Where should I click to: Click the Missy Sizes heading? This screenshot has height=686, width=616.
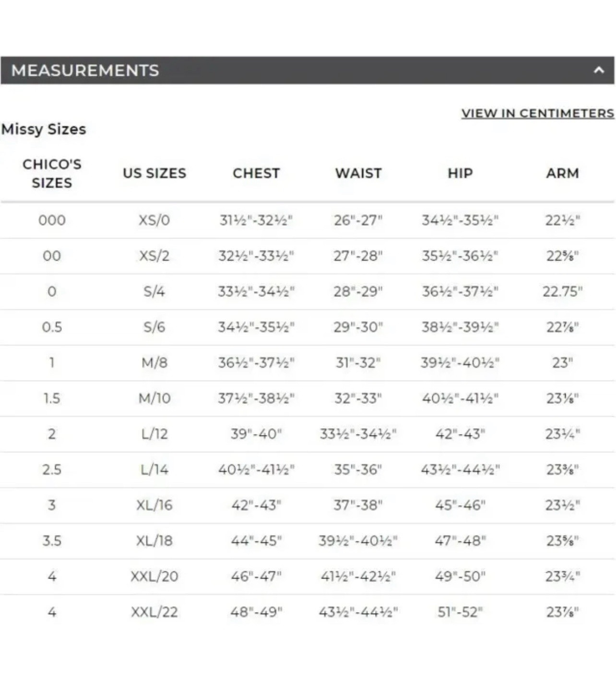click(x=44, y=129)
